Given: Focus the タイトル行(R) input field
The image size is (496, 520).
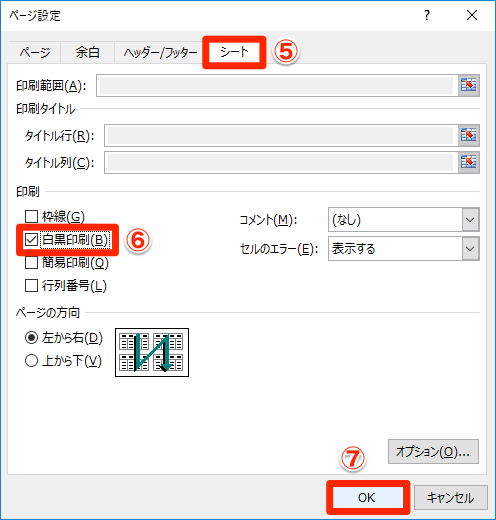Looking at the screenshot, I should (281, 135).
